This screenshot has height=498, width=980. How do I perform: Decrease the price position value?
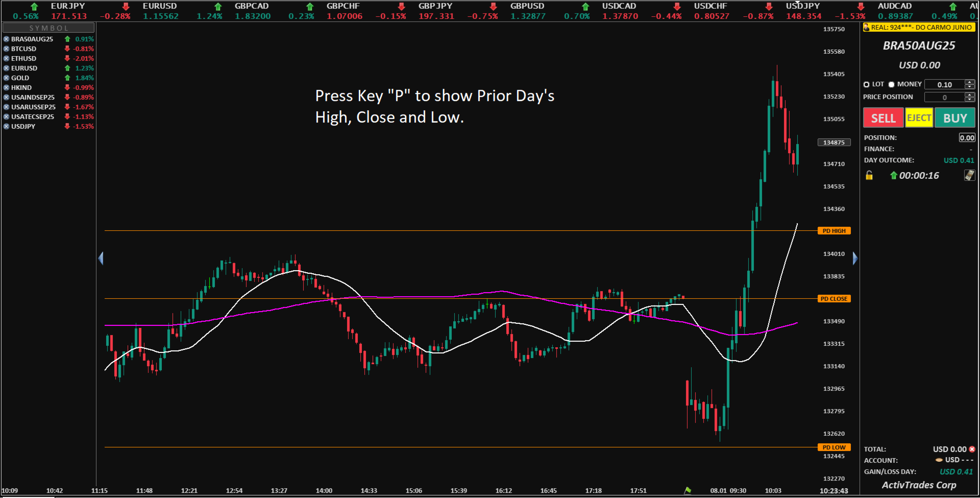(970, 100)
